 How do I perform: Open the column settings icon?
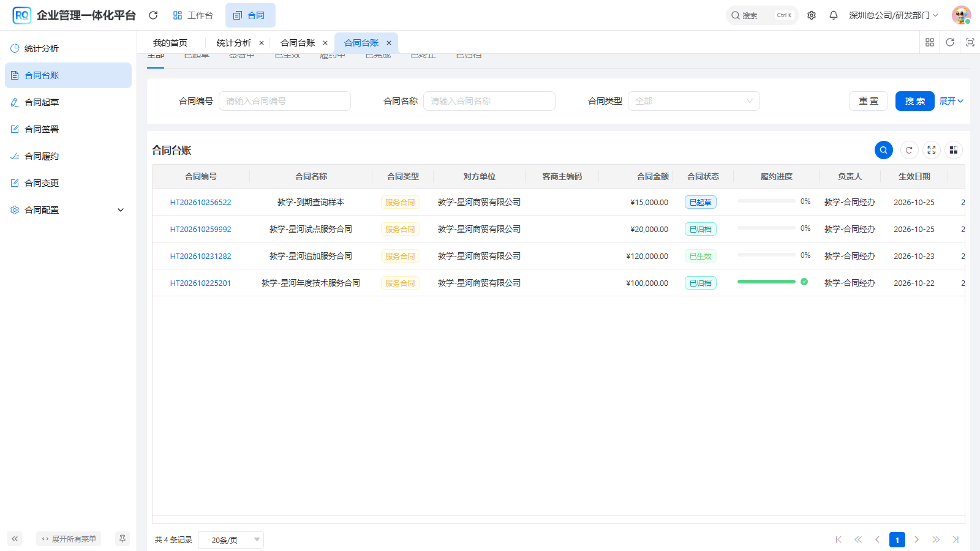[954, 150]
